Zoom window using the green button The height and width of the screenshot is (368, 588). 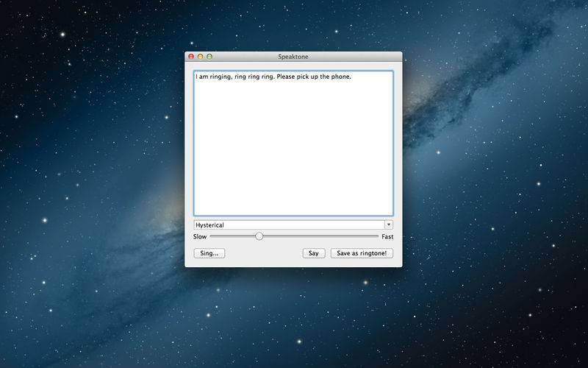(209, 57)
